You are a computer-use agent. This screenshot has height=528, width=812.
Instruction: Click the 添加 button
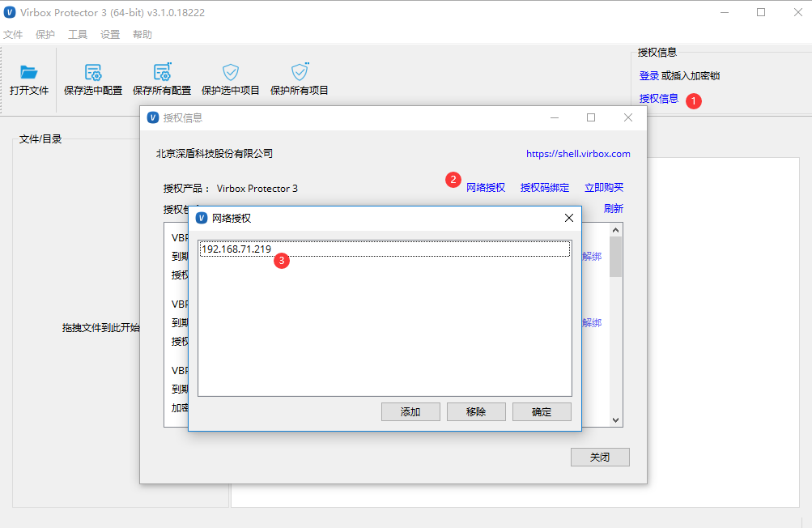tap(410, 412)
